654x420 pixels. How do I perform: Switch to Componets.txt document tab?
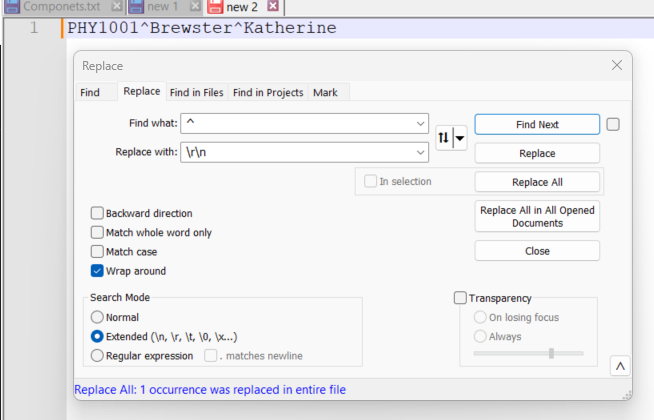(x=62, y=6)
